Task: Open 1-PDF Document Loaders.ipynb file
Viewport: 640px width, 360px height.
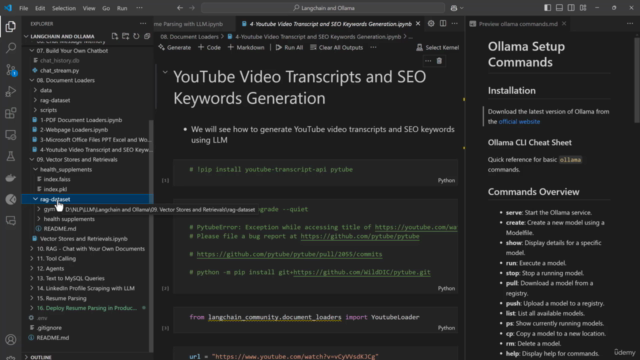Action: 81,120
